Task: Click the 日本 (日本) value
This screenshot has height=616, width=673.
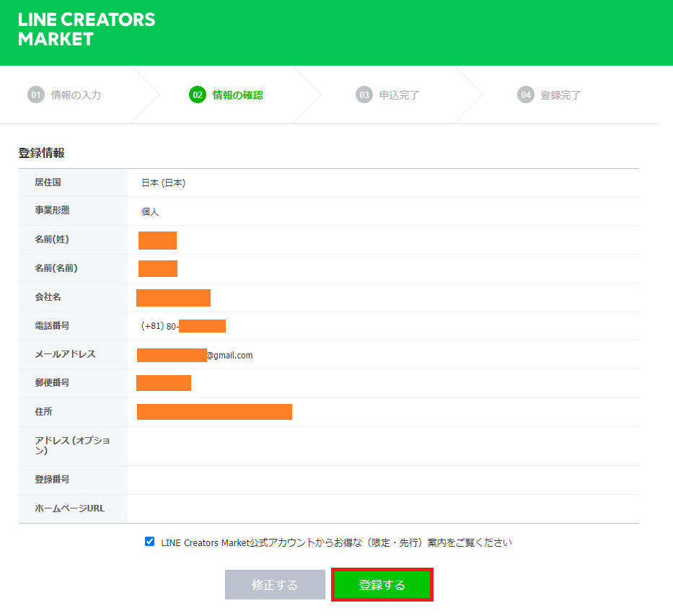Action: point(163,183)
